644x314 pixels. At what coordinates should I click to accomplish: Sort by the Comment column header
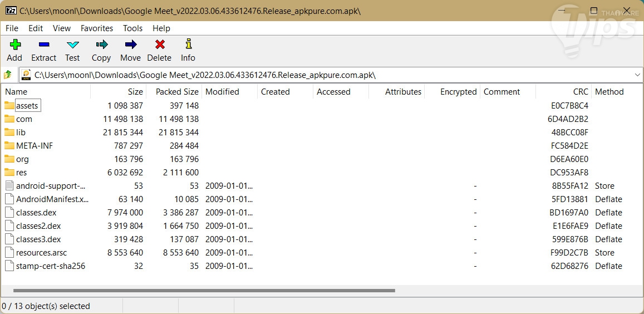tap(508, 92)
